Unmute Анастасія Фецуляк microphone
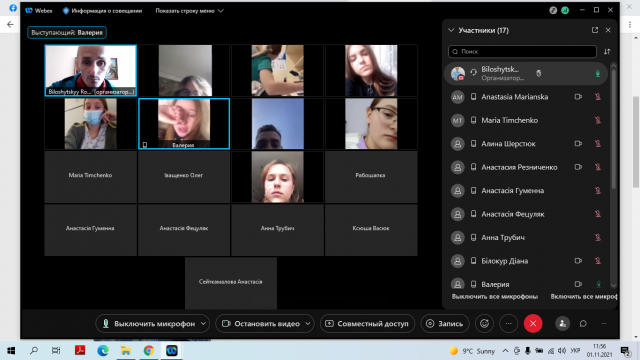 click(x=598, y=214)
